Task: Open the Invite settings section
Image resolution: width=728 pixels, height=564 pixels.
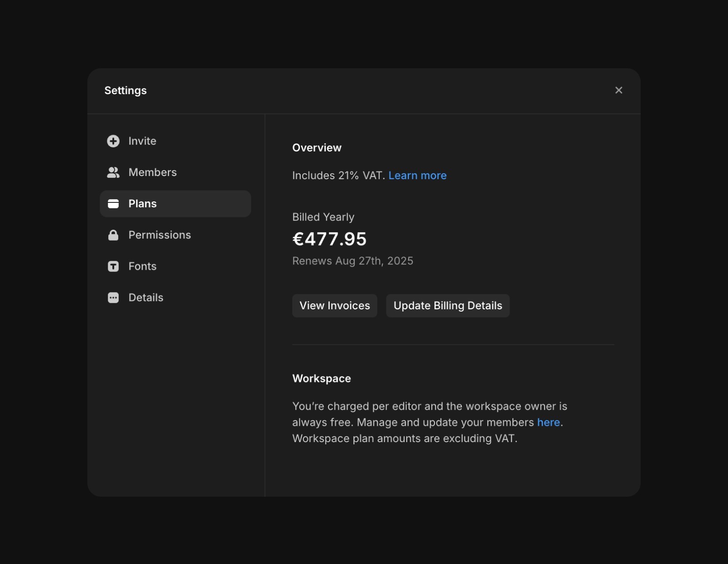Action: (176, 141)
